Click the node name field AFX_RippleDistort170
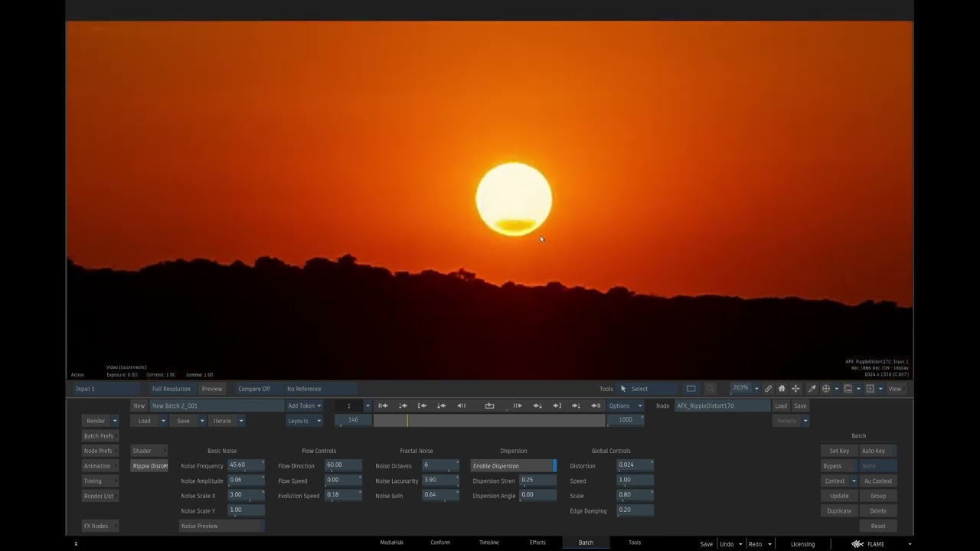This screenshot has height=551, width=980. [721, 406]
